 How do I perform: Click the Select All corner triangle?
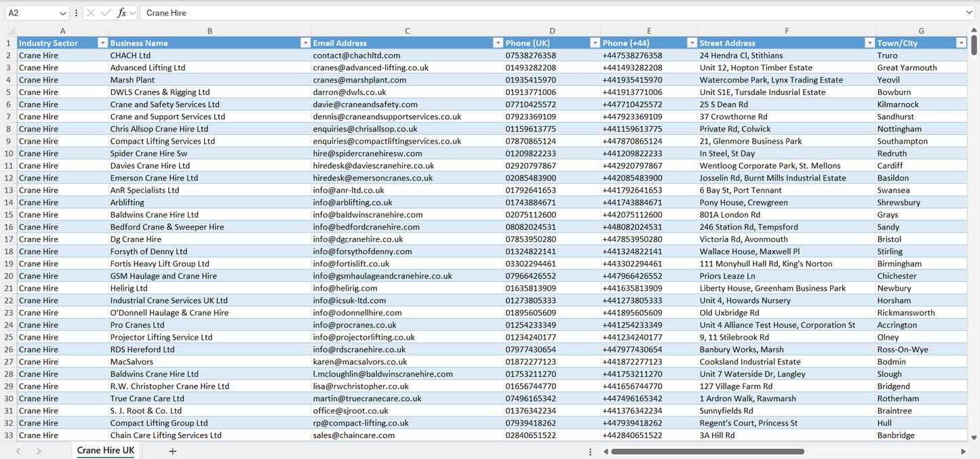pyautogui.click(x=12, y=31)
